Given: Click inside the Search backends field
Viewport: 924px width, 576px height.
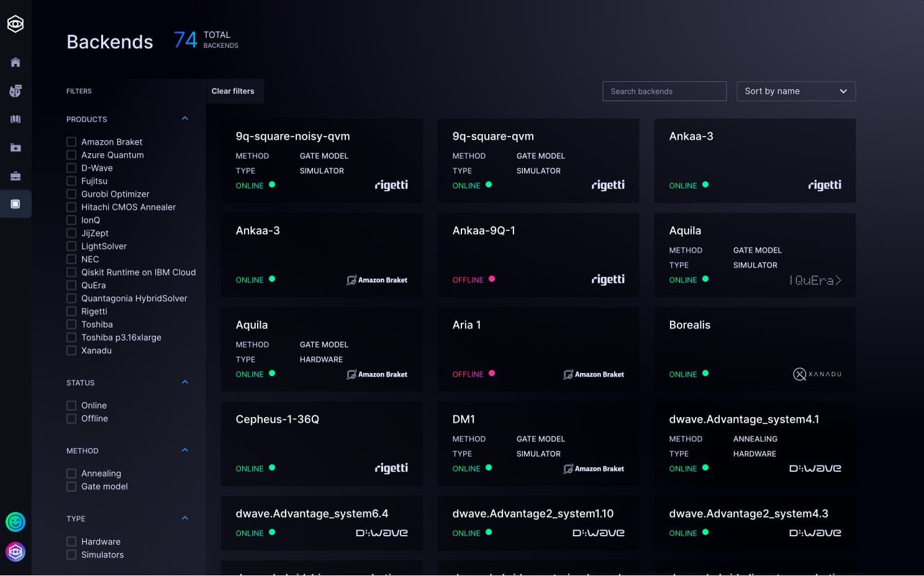Looking at the screenshot, I should 664,91.
